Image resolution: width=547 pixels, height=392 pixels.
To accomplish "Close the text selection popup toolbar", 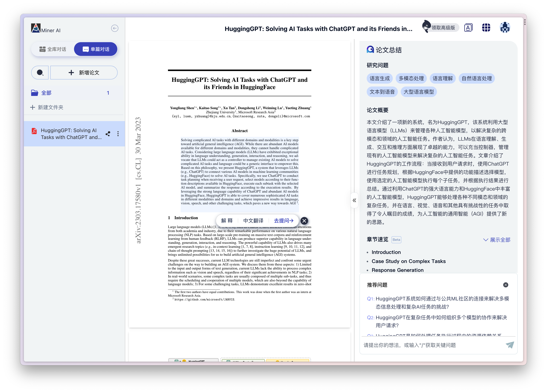I will click(x=304, y=221).
